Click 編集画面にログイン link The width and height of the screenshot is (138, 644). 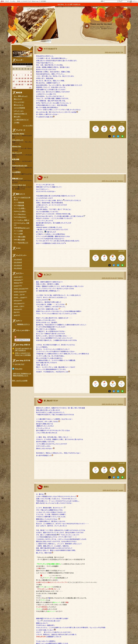[x=24, y=324]
